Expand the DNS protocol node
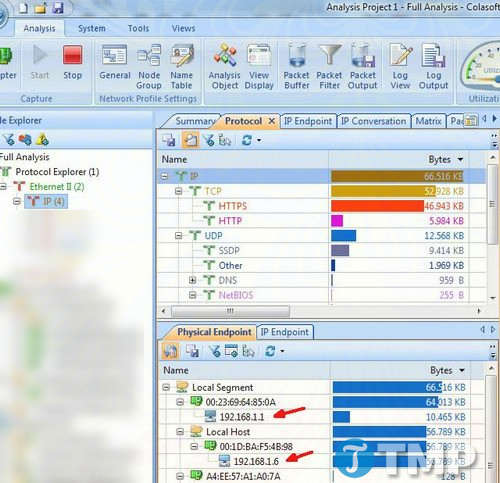Screen dimensions: 500x483 [x=192, y=280]
